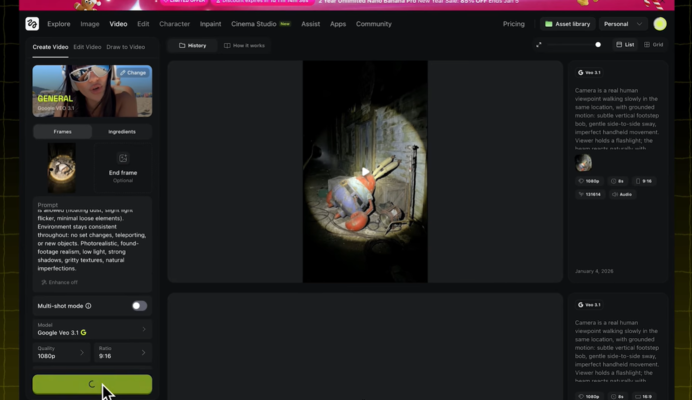Click the Audio chip on first result

(622, 194)
